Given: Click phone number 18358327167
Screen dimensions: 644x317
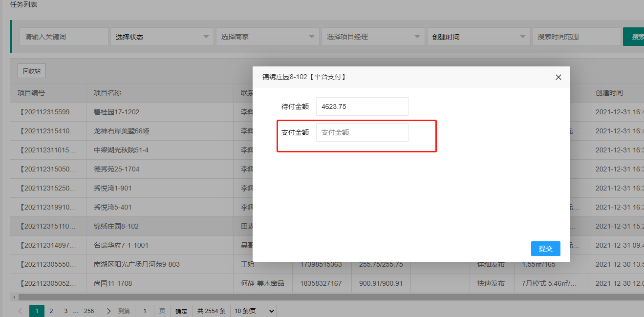Looking at the screenshot, I should [x=321, y=283].
